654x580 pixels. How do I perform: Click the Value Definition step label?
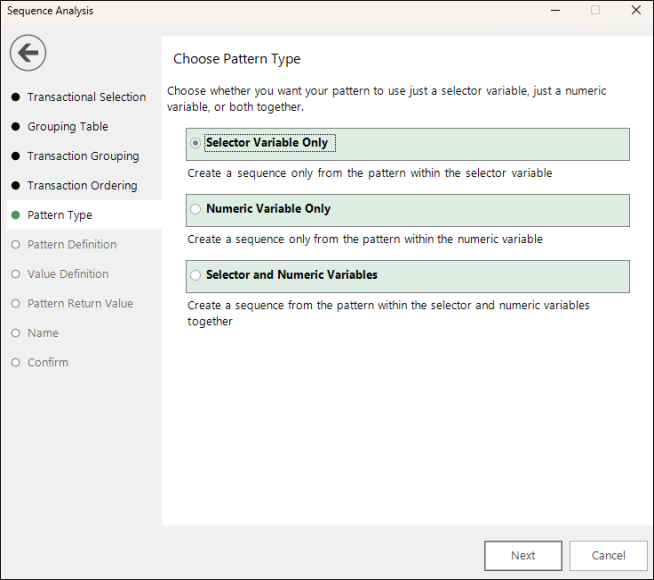pos(68,274)
